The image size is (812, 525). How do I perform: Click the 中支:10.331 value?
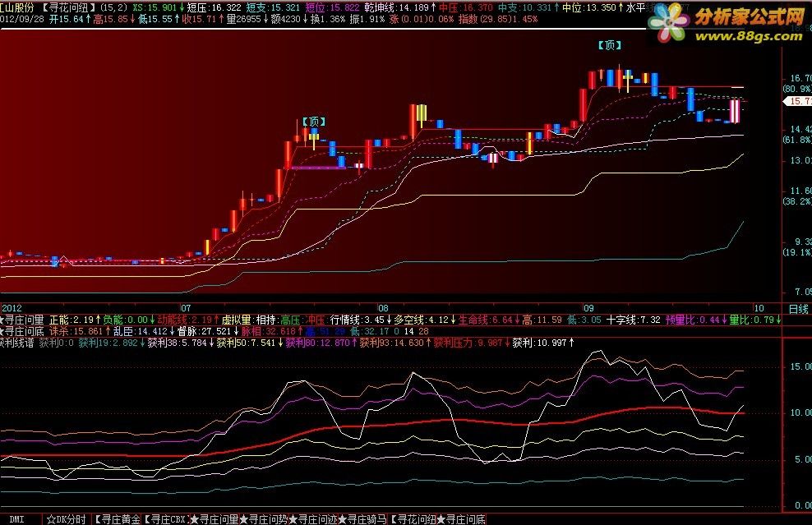[x=528, y=7]
